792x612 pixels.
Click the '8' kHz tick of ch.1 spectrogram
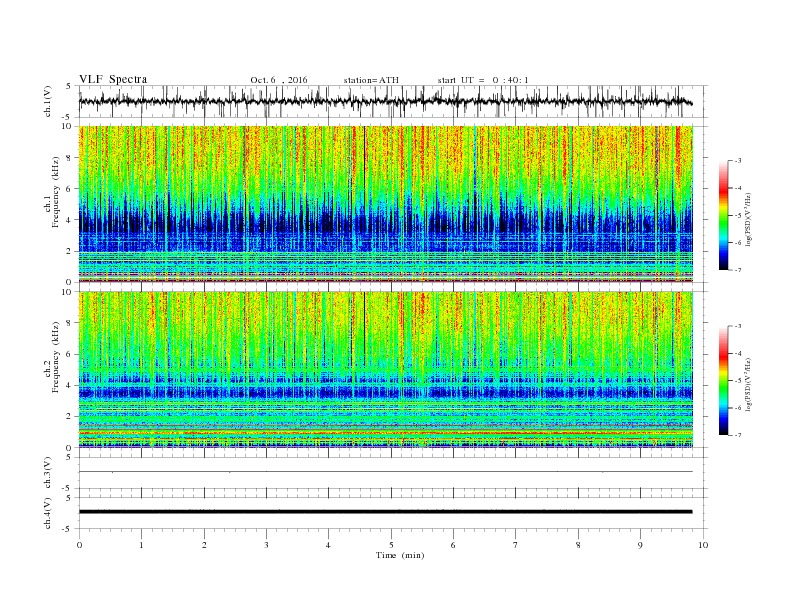(x=69, y=158)
